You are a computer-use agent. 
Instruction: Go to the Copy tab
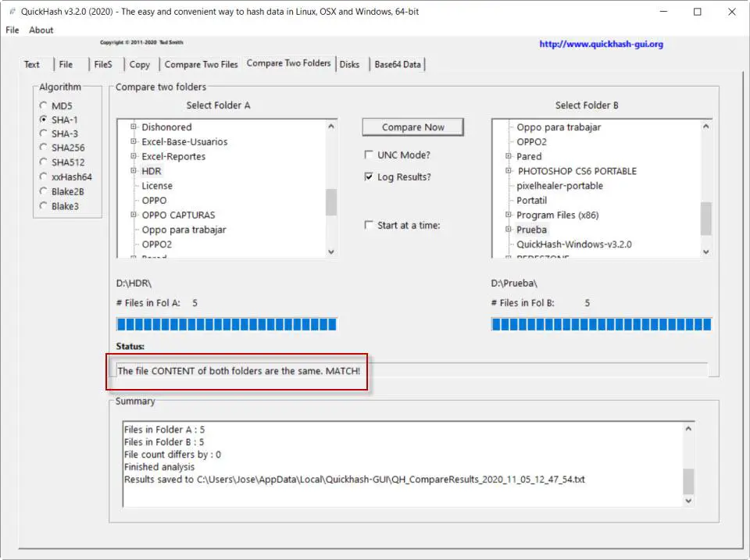click(x=139, y=65)
